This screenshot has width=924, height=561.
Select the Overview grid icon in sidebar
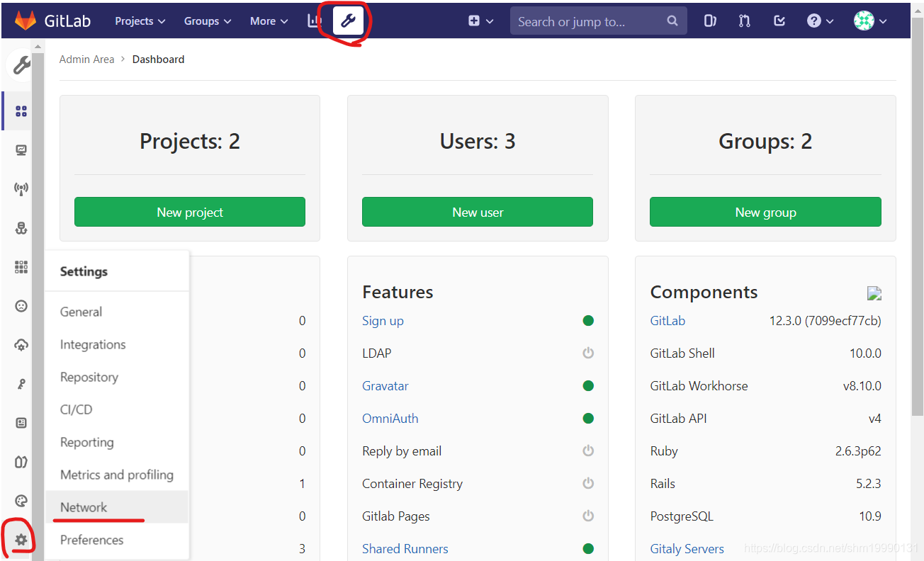coord(21,111)
